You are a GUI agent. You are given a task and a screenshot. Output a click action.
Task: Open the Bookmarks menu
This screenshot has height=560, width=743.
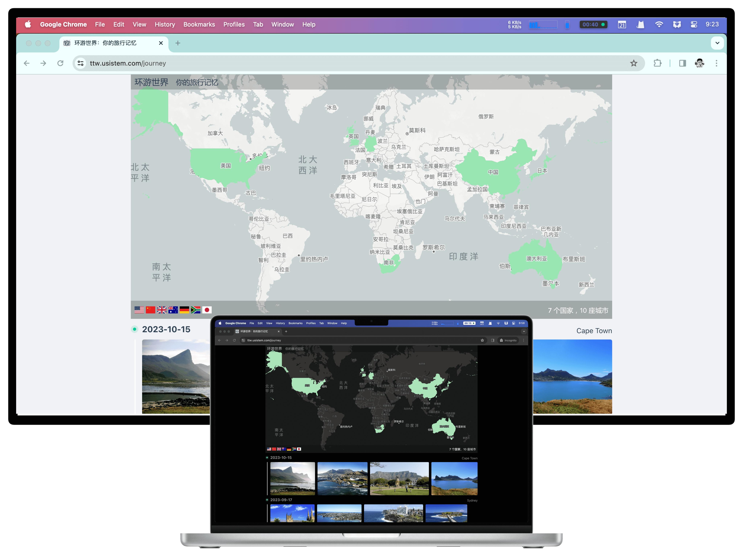[199, 24]
